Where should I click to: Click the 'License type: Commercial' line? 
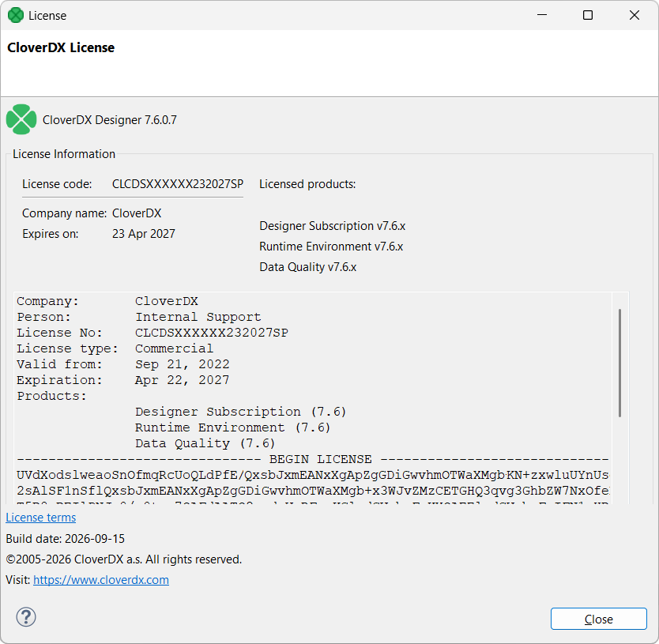(x=115, y=348)
